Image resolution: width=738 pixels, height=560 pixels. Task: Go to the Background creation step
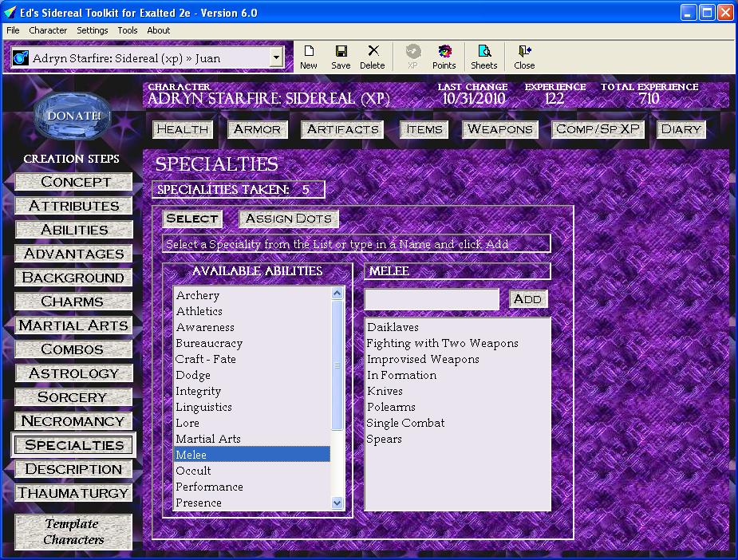click(x=74, y=277)
